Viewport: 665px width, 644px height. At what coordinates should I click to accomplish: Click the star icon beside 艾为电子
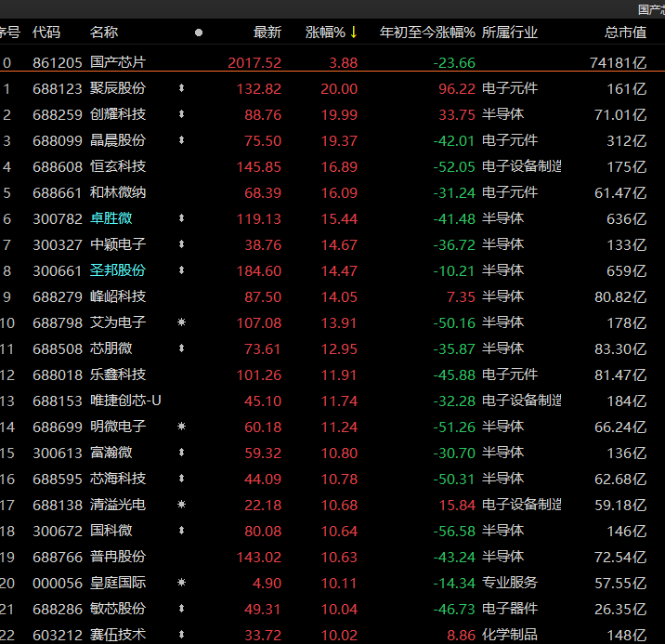181,322
